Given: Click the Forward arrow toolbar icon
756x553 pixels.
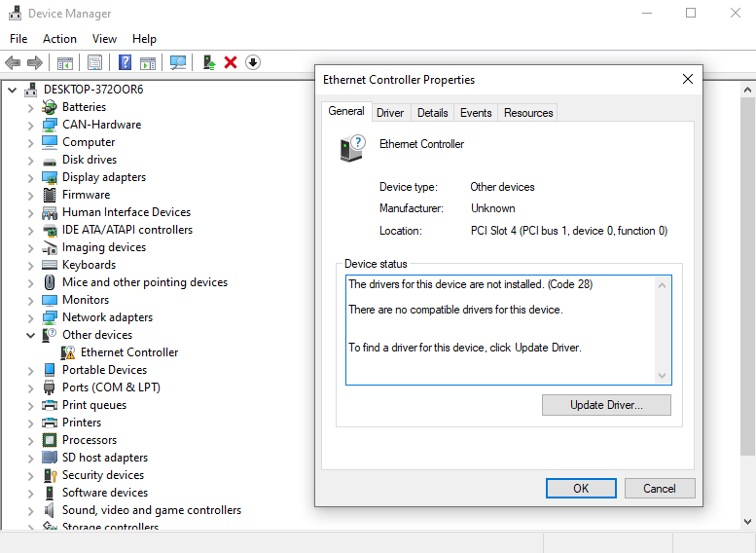Looking at the screenshot, I should coord(35,62).
